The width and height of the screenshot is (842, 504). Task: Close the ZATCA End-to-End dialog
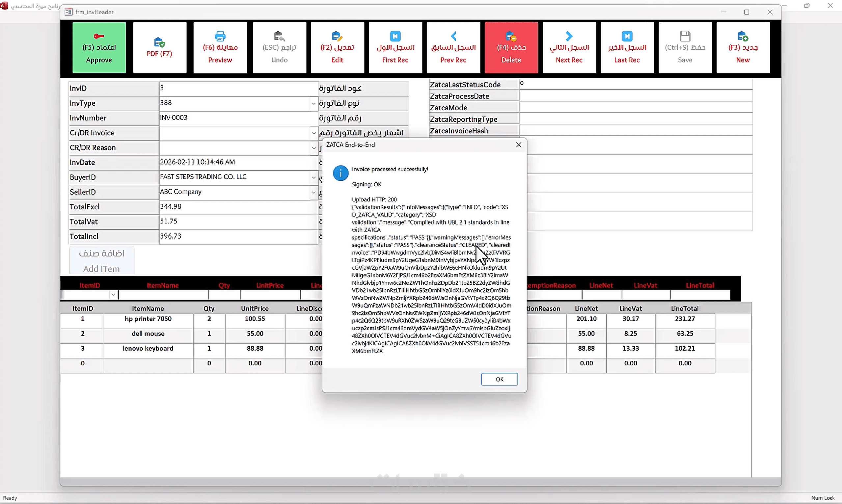518,145
